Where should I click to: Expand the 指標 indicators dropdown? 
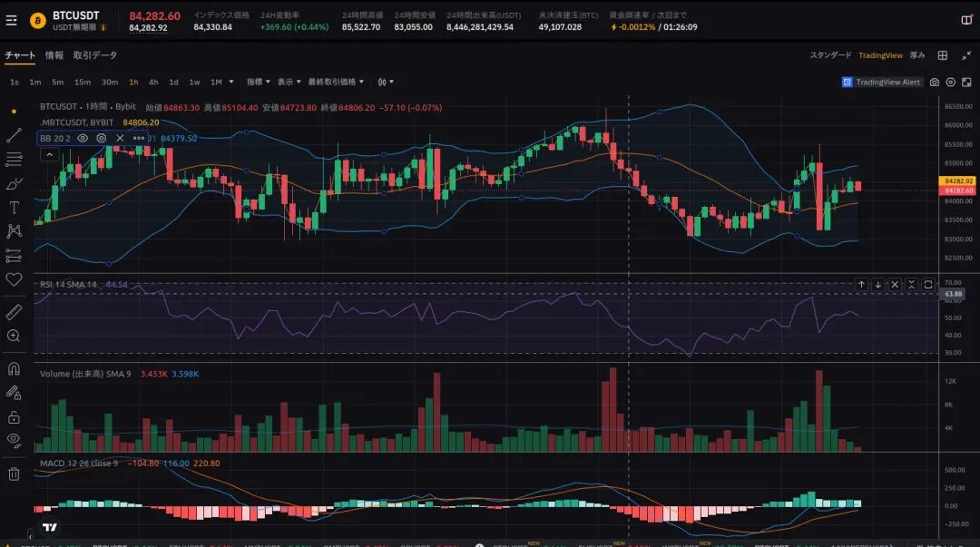coord(258,82)
